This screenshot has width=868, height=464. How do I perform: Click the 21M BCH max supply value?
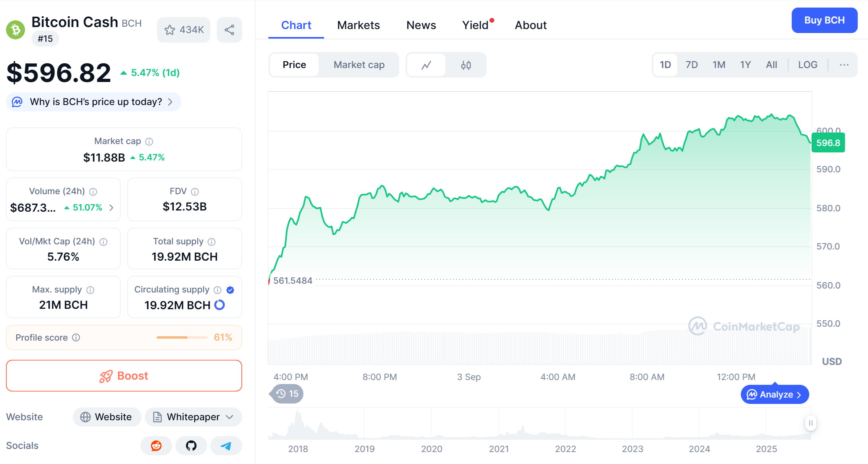click(63, 305)
